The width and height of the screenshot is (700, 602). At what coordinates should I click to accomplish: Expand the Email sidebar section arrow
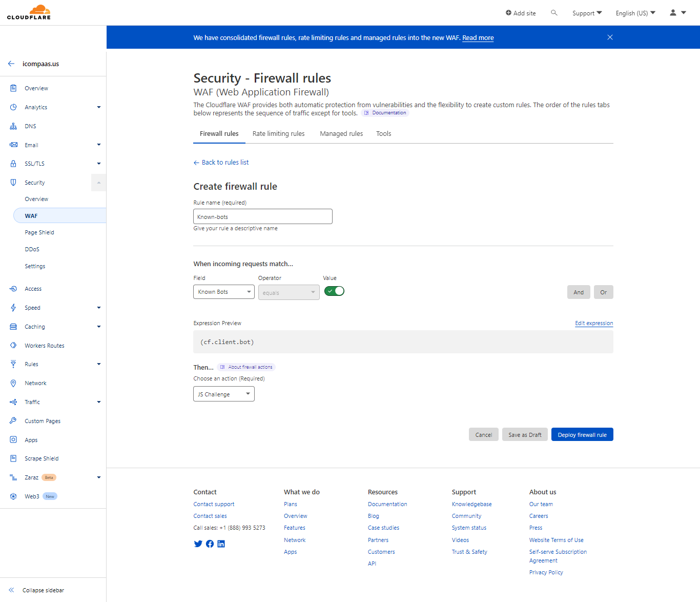pos(99,145)
